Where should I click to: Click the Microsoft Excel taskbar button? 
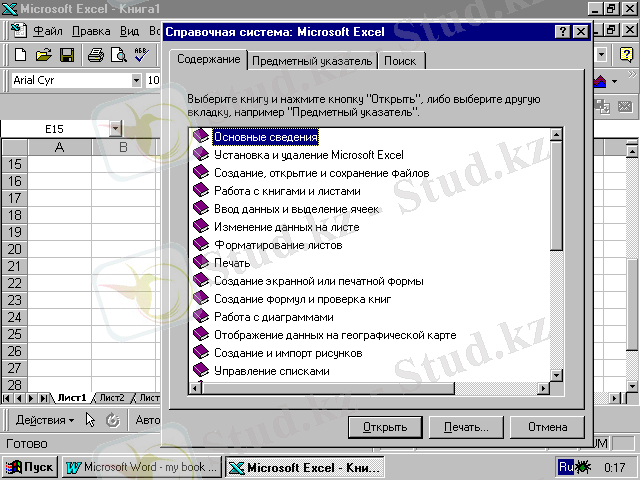coord(305,467)
